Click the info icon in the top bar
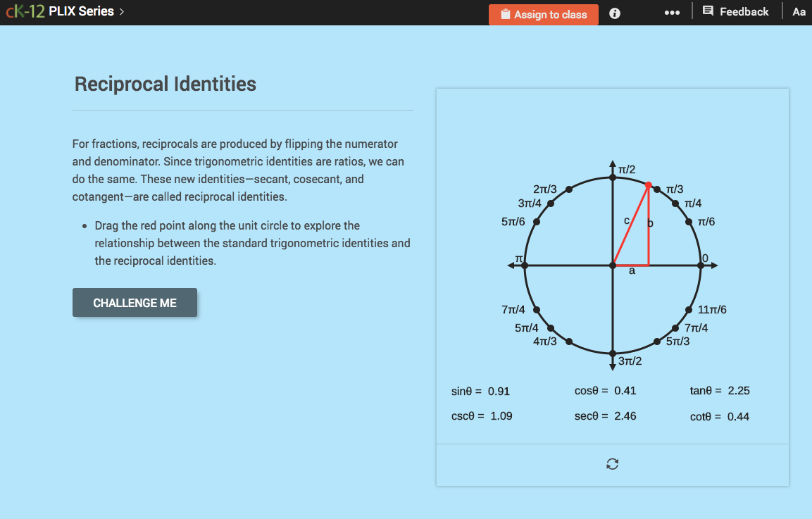Screen dimensions: 812x519 [614, 13]
